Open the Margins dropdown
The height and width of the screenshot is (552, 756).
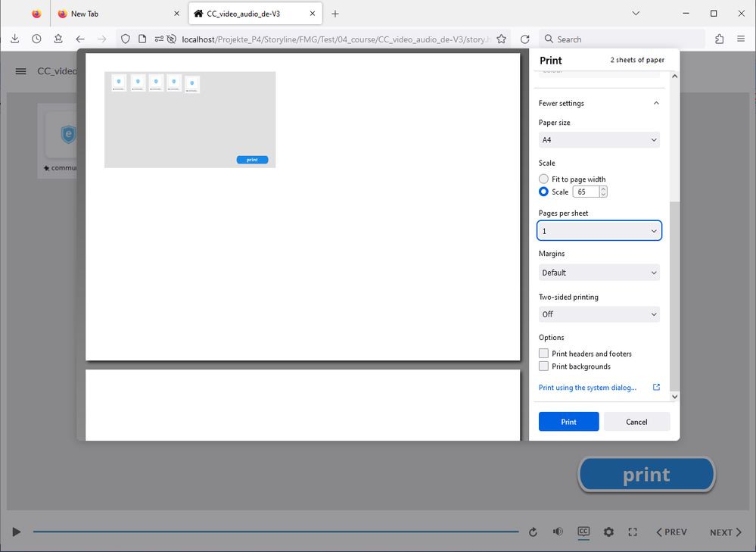(x=599, y=273)
